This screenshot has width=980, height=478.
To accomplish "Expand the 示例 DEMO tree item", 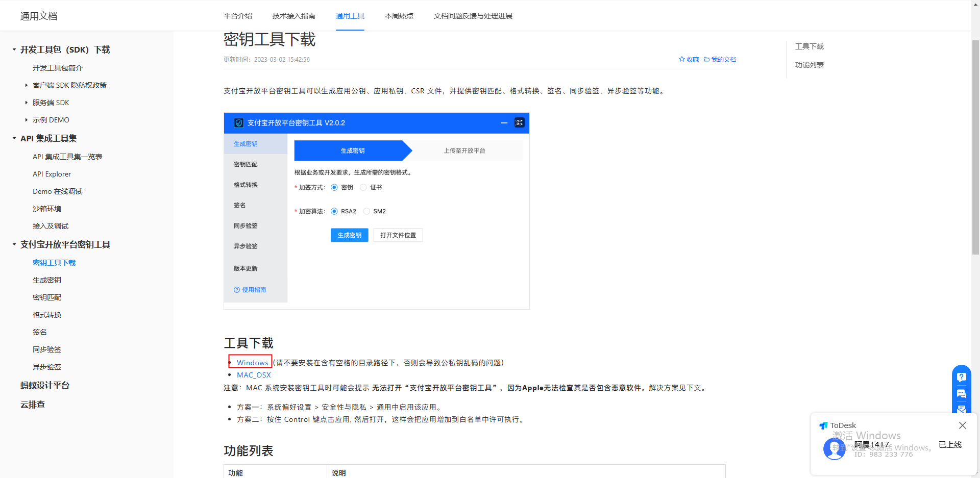I will pyautogui.click(x=27, y=119).
